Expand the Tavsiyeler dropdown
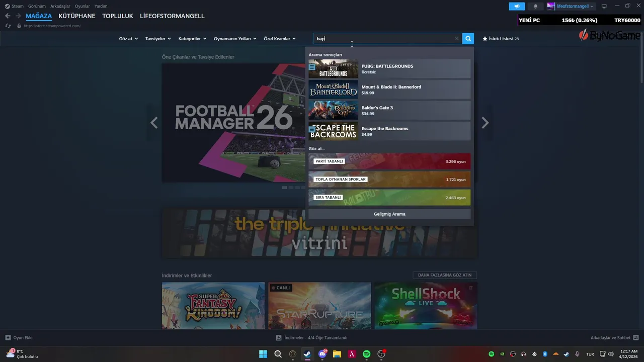 point(158,39)
